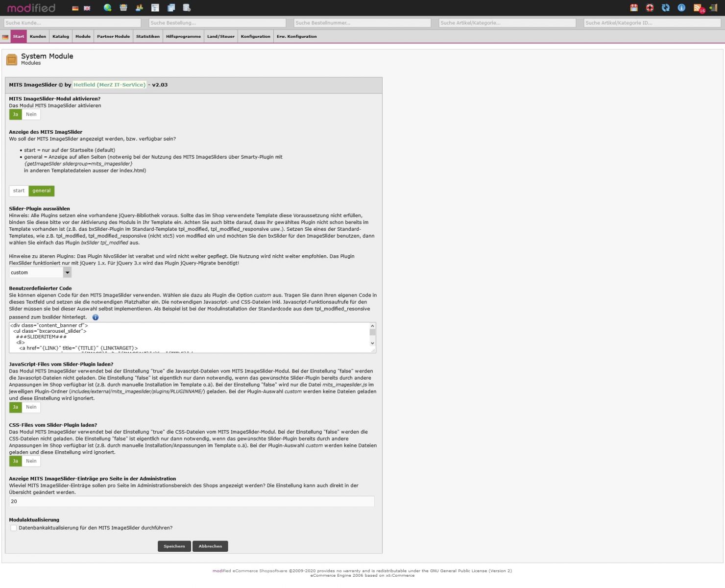725x588 pixels.
Task: Click the code textarea scroll-down arrow
Action: click(373, 343)
